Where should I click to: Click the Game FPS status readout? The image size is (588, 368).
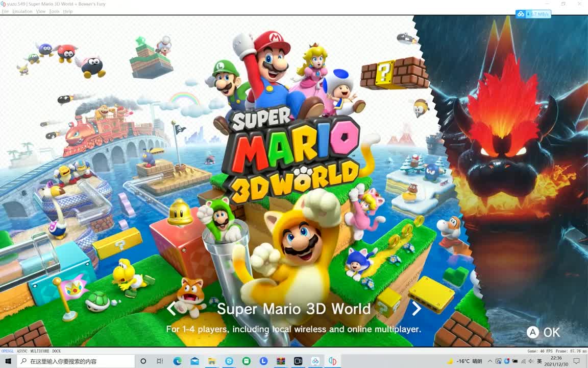pos(541,351)
